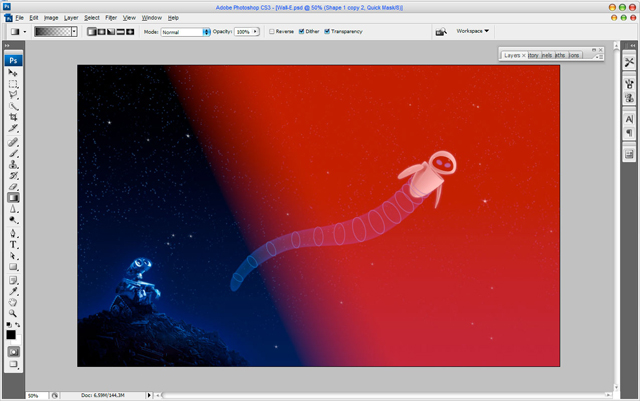Toggle Quick Mask mode button
This screenshot has width=640, height=401.
(x=13, y=352)
